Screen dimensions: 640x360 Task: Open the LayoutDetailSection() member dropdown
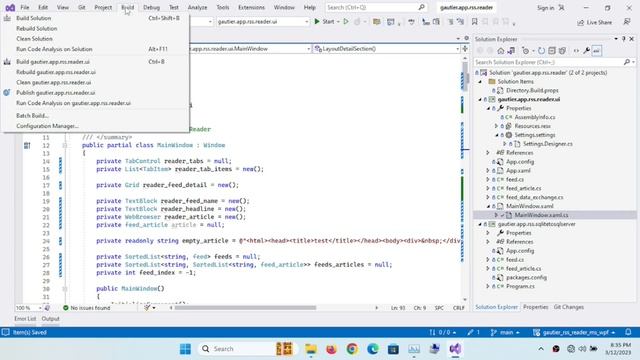tap(386, 49)
